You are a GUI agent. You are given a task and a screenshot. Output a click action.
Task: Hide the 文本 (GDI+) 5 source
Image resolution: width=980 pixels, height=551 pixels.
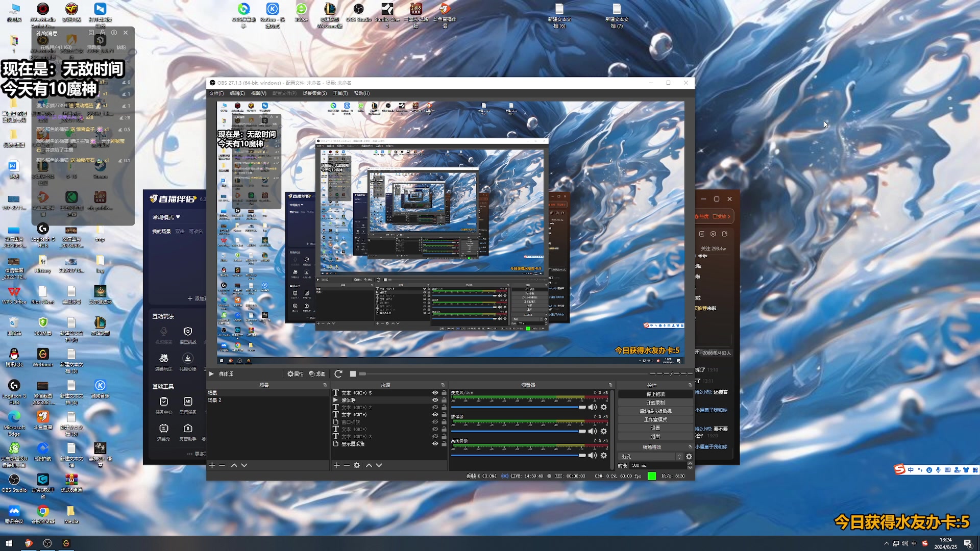click(435, 393)
